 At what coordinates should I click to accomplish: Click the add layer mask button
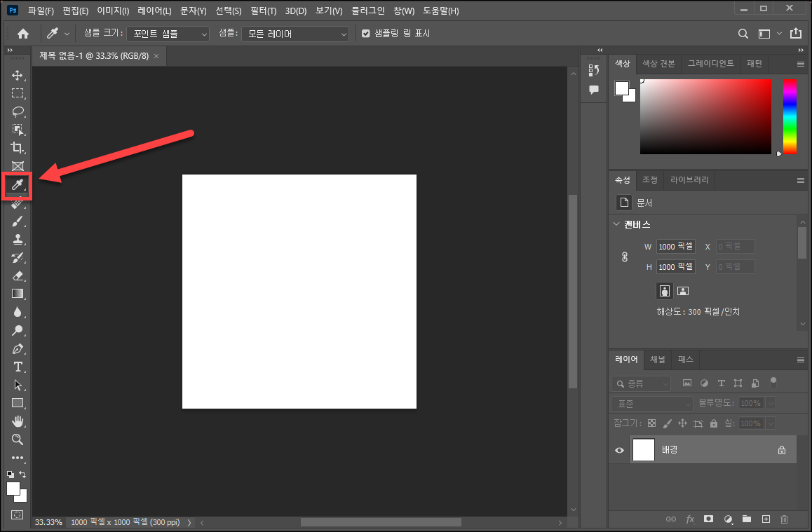click(708, 519)
